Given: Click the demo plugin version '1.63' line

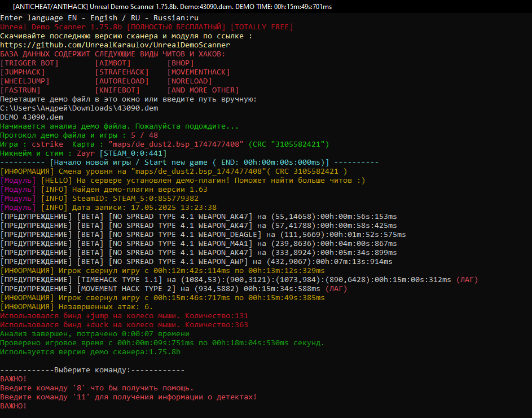Looking at the screenshot, I should pos(104,190).
